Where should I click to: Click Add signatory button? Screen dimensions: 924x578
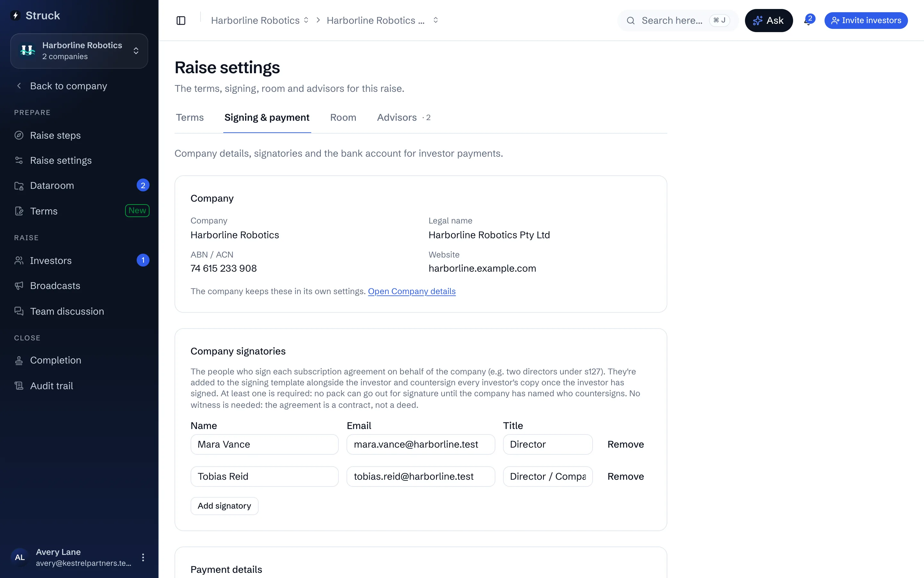pos(225,506)
